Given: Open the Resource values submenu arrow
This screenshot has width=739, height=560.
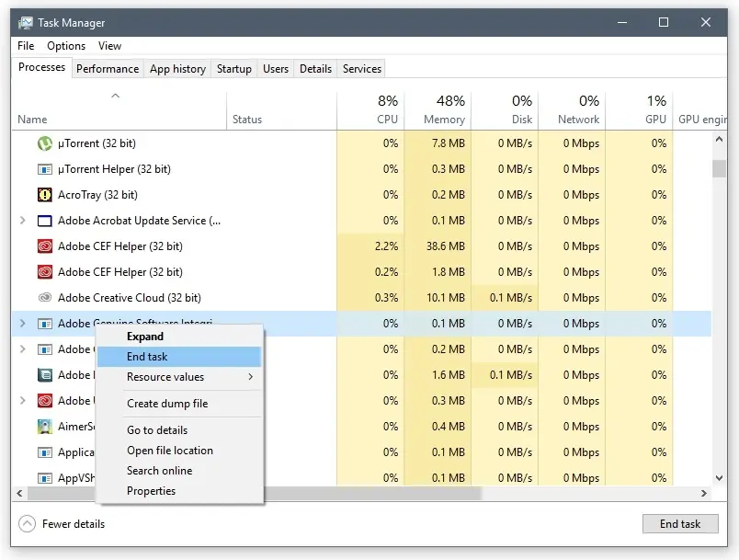Looking at the screenshot, I should coord(251,377).
